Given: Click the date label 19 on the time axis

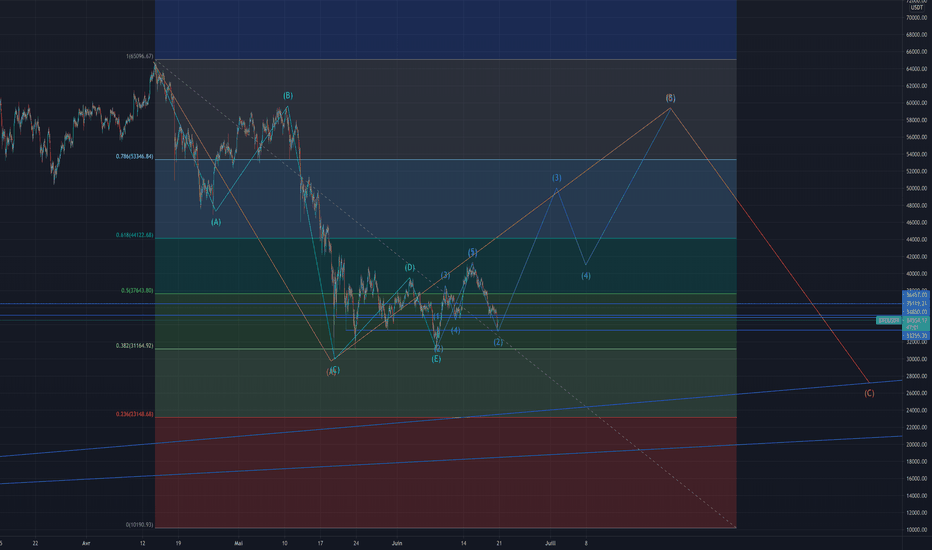Looking at the screenshot, I should (178, 543).
